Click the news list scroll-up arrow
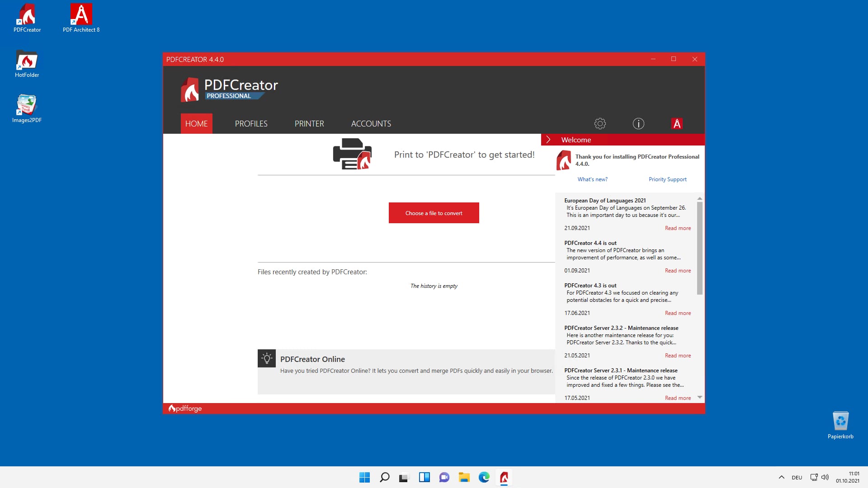The image size is (868, 488). tap(700, 198)
